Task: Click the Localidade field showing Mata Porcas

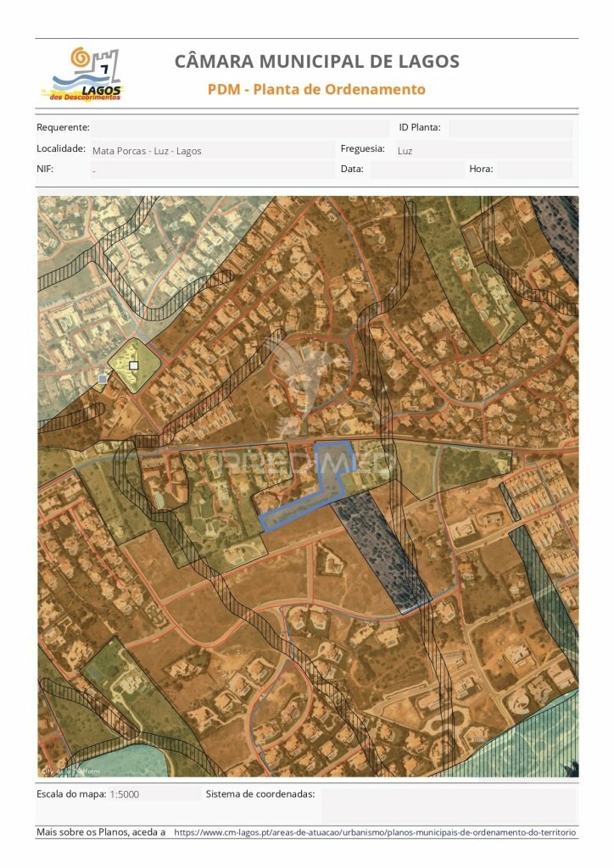Action: 212,150
